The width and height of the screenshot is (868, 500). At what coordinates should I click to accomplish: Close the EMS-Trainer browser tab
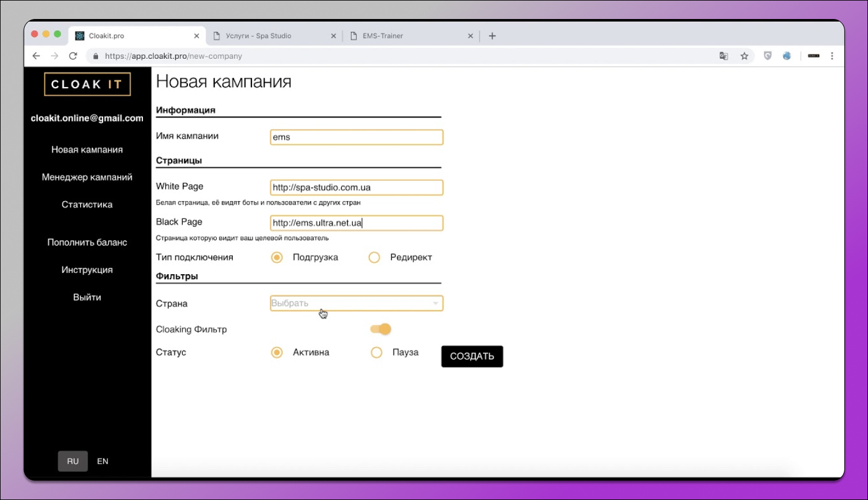pyautogui.click(x=470, y=36)
